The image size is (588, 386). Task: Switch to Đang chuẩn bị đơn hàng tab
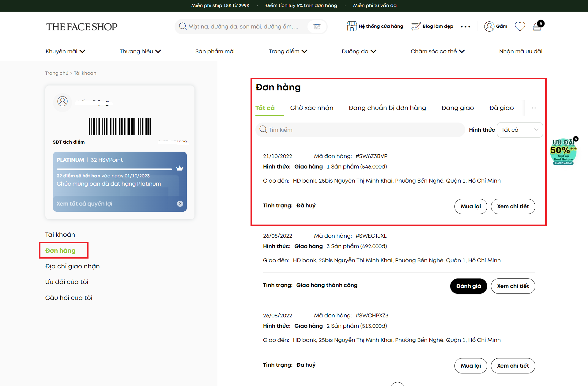(387, 108)
